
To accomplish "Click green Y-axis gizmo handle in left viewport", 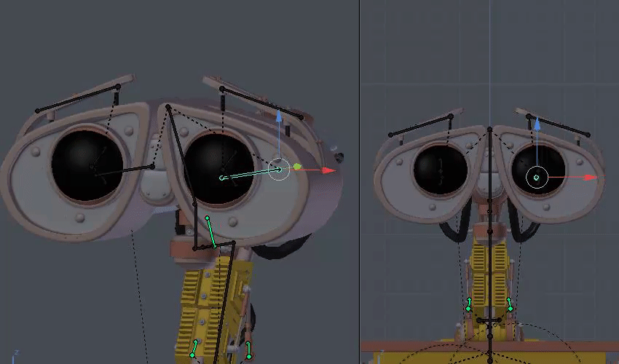I will pos(297,167).
